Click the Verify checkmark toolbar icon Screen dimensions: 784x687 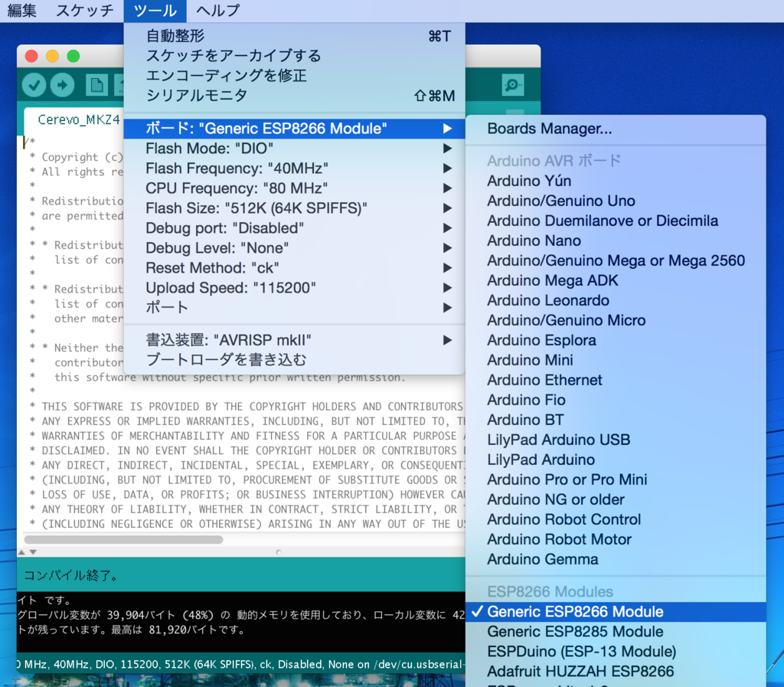point(34,85)
